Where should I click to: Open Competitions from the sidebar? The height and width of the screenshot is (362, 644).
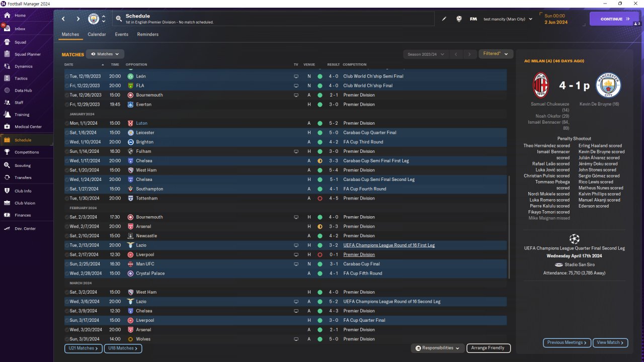[x=27, y=152]
